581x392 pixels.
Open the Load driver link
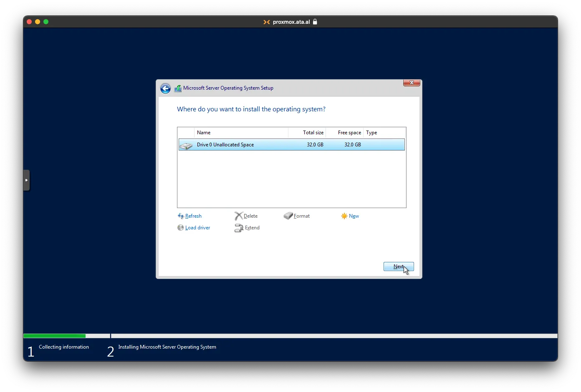click(x=197, y=228)
